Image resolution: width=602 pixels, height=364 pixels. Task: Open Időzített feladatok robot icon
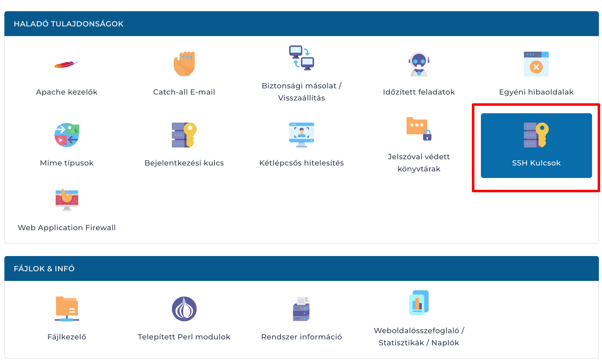(x=419, y=64)
